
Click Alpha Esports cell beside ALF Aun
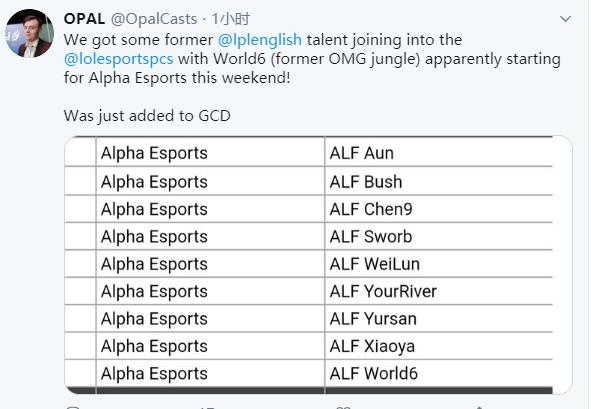[x=210, y=153]
